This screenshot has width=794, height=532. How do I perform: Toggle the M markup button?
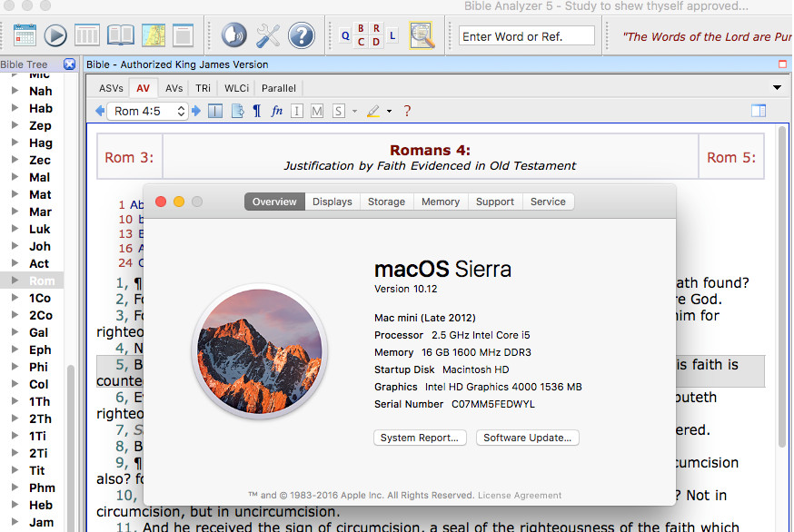click(x=317, y=111)
